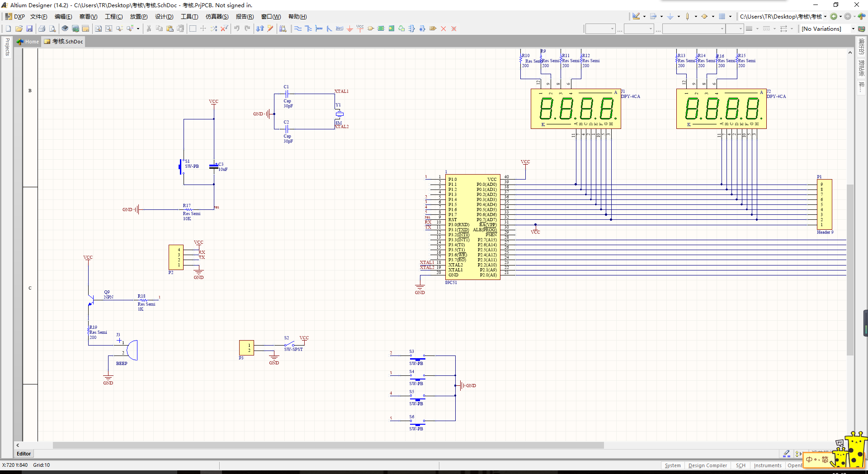Image resolution: width=868 pixels, height=474 pixels.
Task: Select the Place Net Label tool
Action: 340,28
